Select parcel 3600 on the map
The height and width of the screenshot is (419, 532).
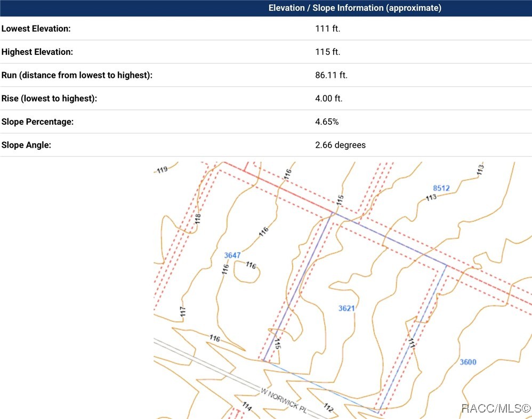click(x=467, y=362)
